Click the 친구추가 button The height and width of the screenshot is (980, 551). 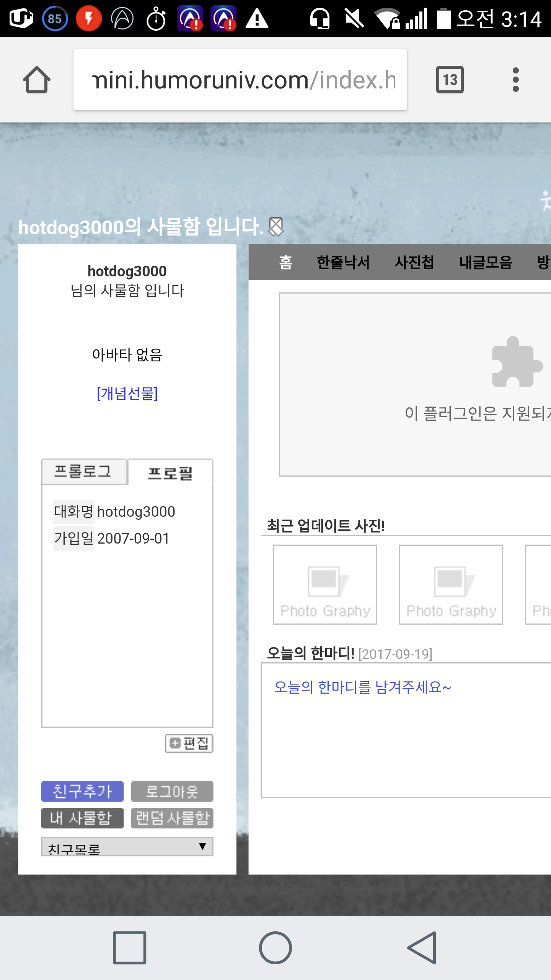(x=82, y=791)
